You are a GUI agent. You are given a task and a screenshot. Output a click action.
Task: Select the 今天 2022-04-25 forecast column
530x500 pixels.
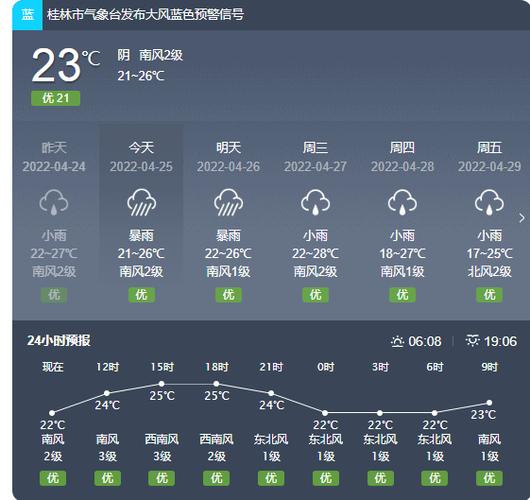point(141,221)
